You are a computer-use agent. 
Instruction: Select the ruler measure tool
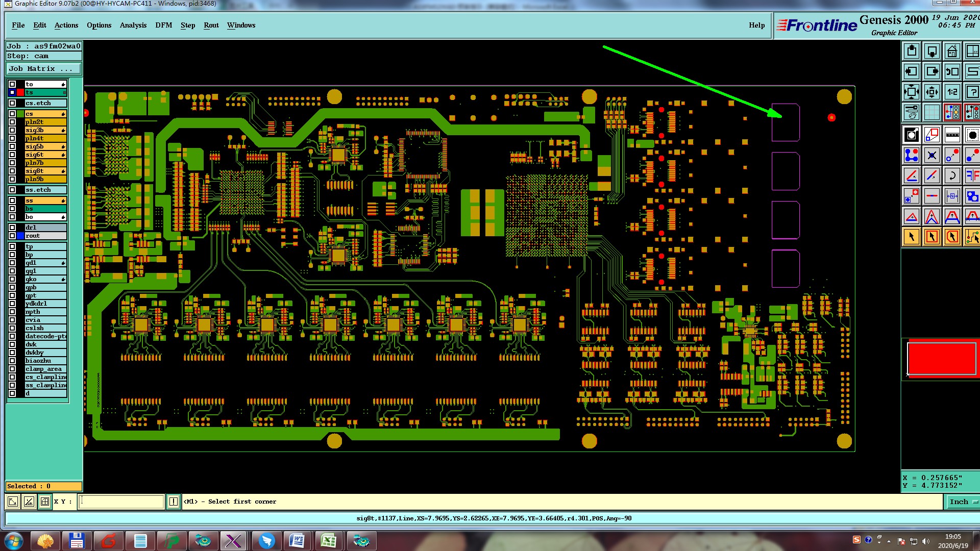pos(952,135)
